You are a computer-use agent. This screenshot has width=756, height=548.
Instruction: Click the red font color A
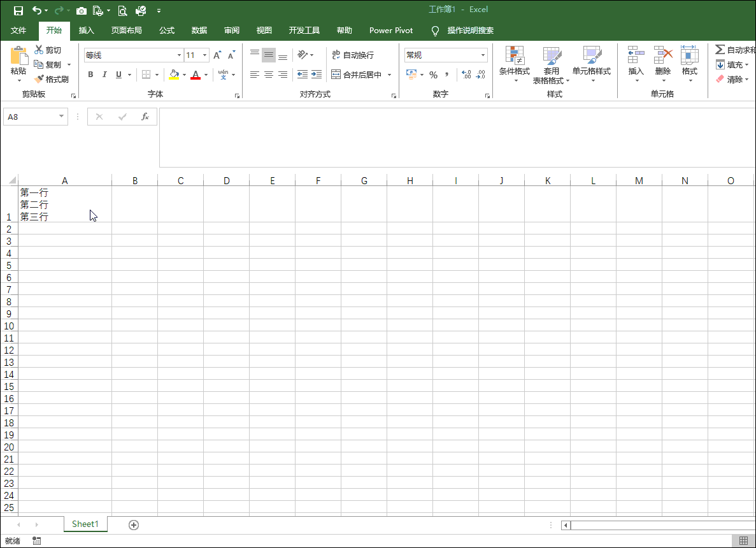pyautogui.click(x=196, y=75)
